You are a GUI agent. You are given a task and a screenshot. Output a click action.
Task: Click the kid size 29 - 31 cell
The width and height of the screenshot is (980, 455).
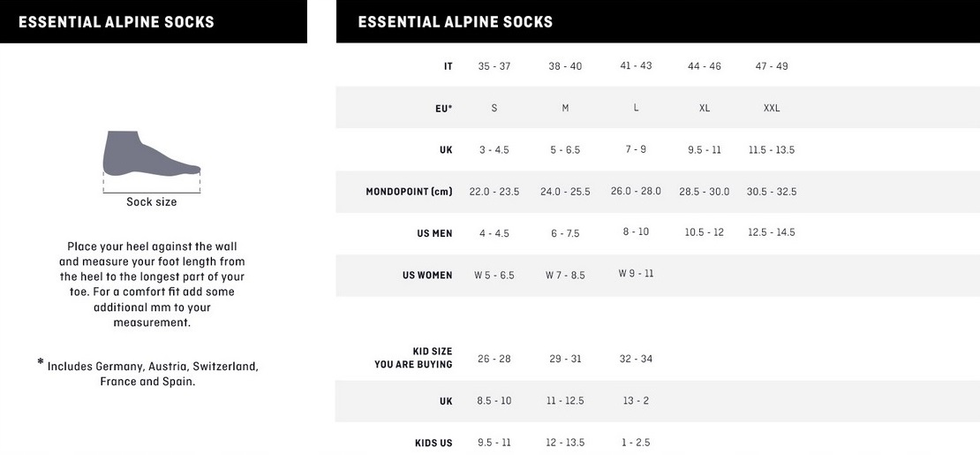click(x=565, y=359)
